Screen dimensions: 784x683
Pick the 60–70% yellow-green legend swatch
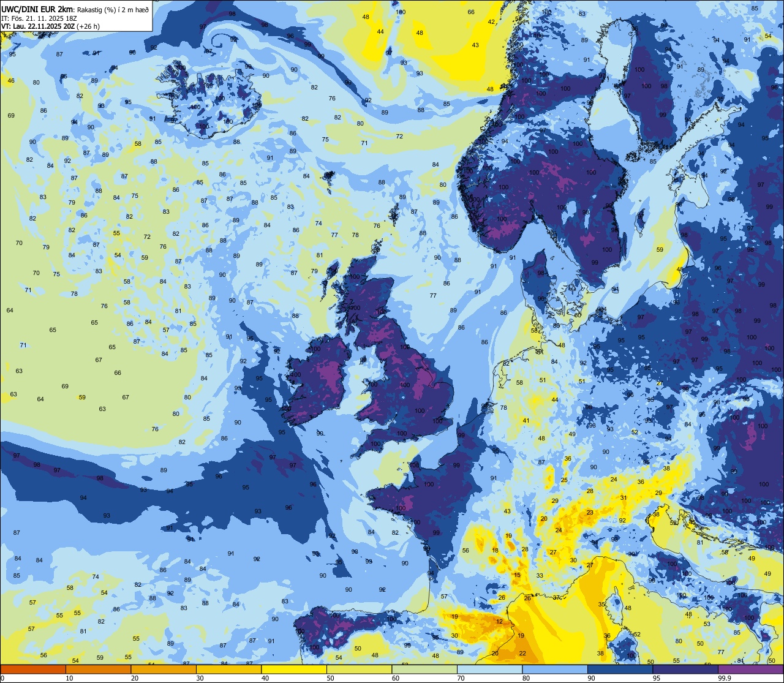(424, 669)
